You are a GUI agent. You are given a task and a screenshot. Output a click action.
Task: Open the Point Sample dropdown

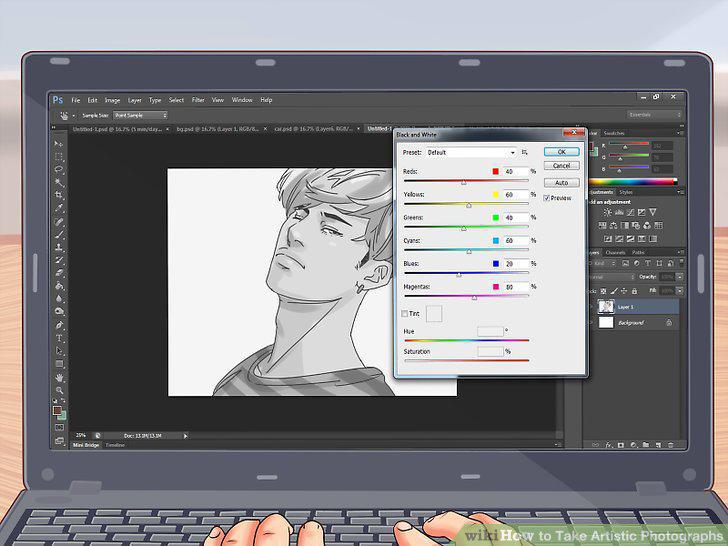pyautogui.click(x=140, y=115)
